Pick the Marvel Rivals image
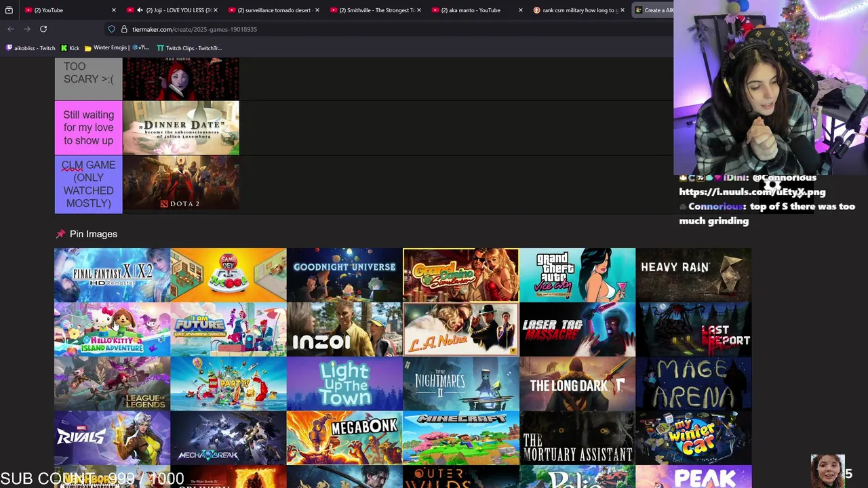The width and height of the screenshot is (868, 488). [x=112, y=438]
